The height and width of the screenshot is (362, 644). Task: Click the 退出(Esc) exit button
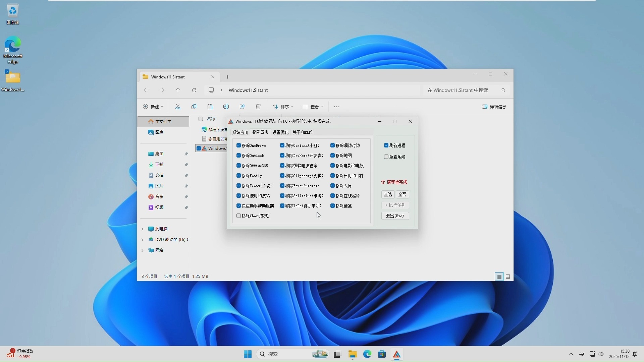[395, 216]
